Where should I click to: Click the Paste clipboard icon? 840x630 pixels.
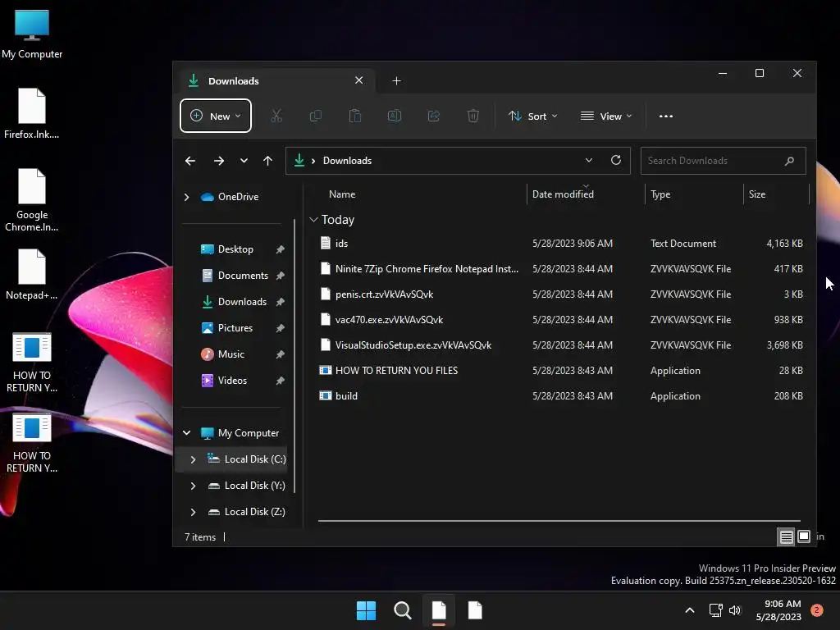[x=355, y=116]
